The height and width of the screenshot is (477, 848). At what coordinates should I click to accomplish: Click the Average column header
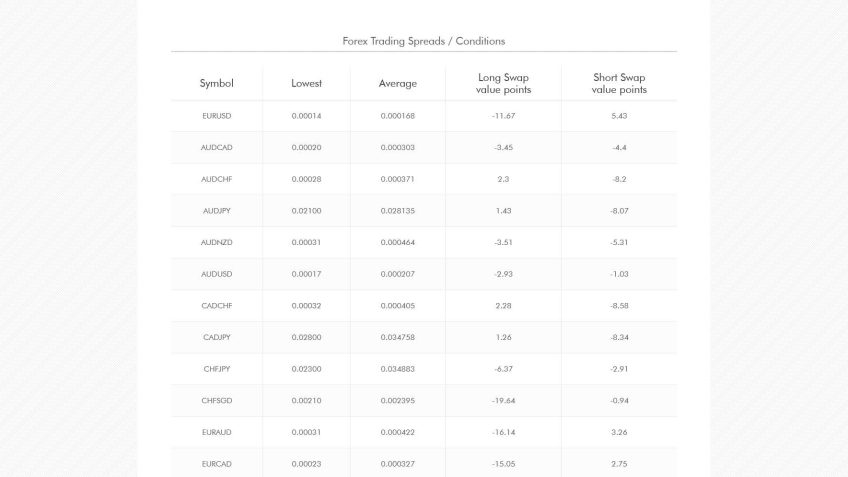click(397, 84)
